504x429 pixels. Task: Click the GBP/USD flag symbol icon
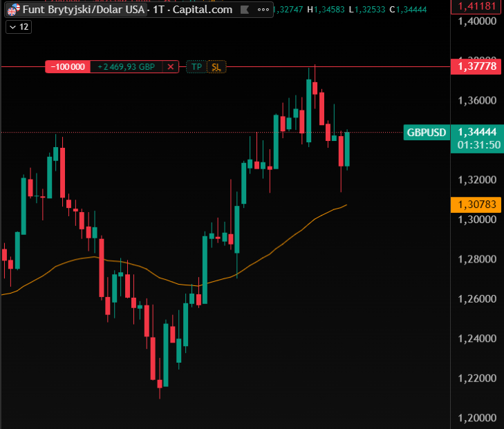(14, 10)
